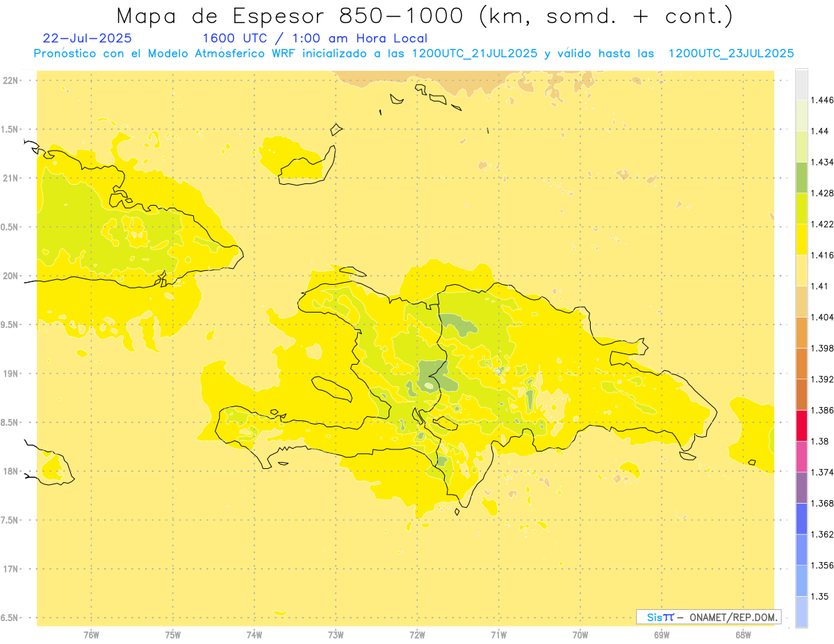Click the 'Sis - ONAMET/REP.DOM.' credit box
This screenshot has width=834, height=644.
(709, 617)
